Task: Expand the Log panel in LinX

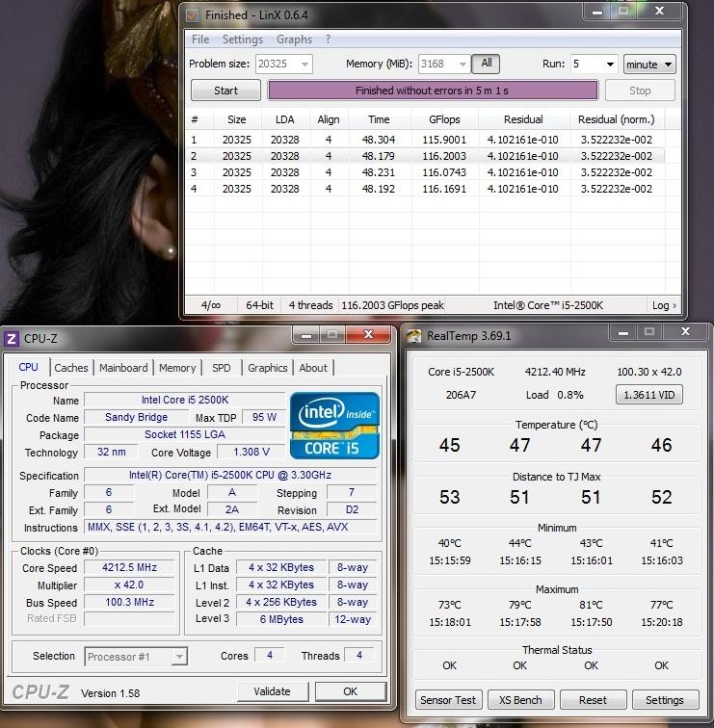Action: click(664, 305)
